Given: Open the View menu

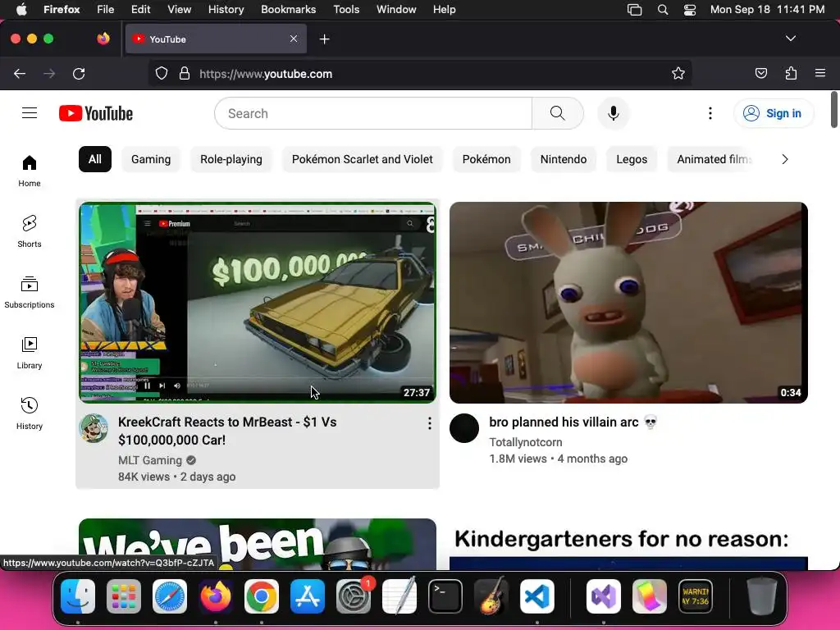Looking at the screenshot, I should pos(179,9).
